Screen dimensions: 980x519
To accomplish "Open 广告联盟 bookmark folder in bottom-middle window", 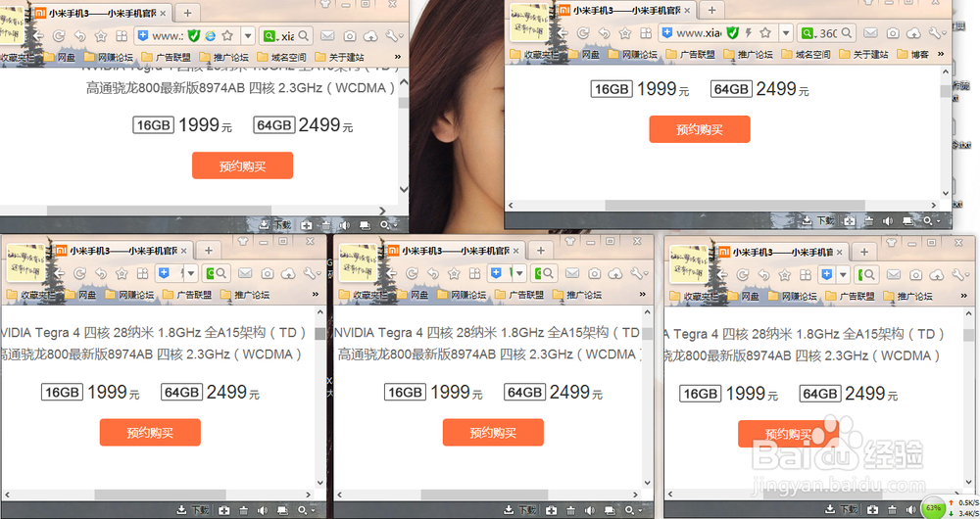I will point(517,295).
